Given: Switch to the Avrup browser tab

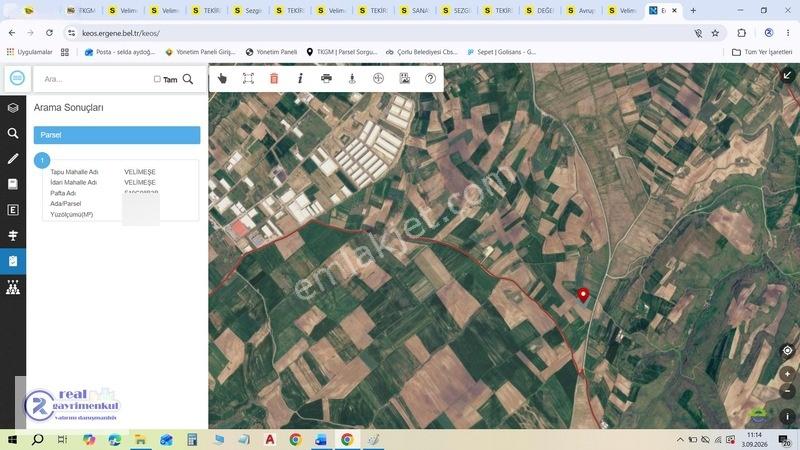Looking at the screenshot, I should (581, 10).
